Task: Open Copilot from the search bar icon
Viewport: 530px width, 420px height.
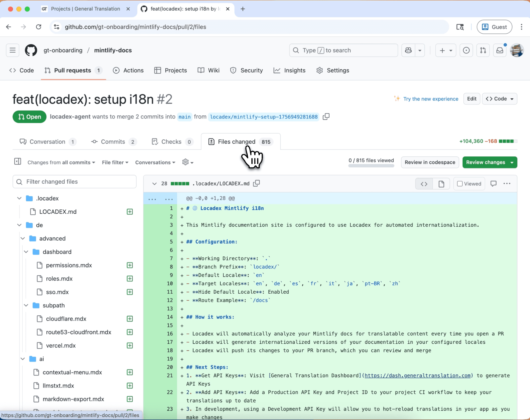Action: pyautogui.click(x=409, y=50)
